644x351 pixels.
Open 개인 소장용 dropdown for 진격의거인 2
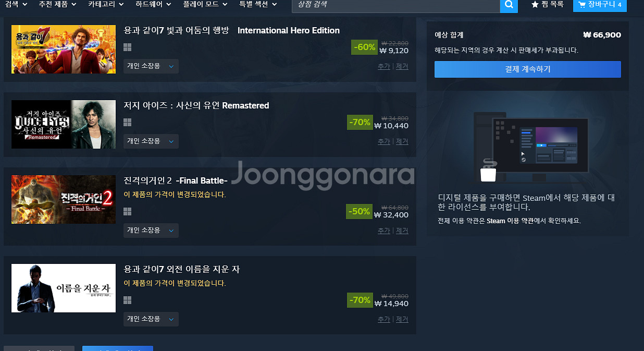151,231
